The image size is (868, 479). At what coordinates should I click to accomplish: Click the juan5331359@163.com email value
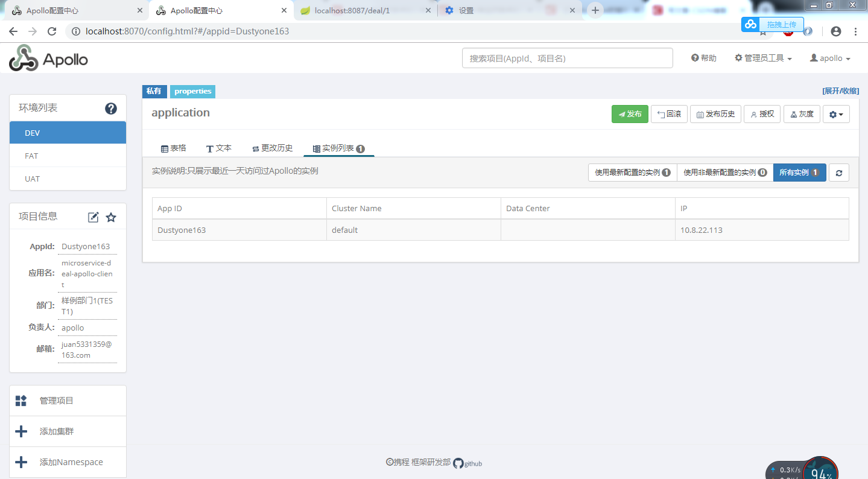click(x=87, y=350)
